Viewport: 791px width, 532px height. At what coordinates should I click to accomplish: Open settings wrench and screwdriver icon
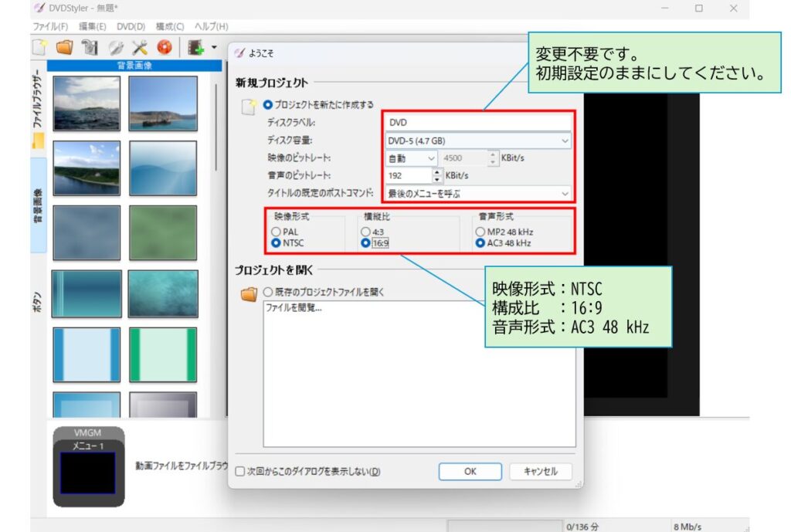click(x=140, y=47)
